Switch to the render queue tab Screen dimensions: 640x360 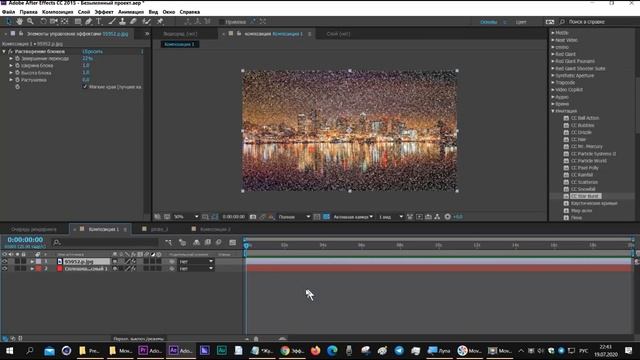click(34, 229)
